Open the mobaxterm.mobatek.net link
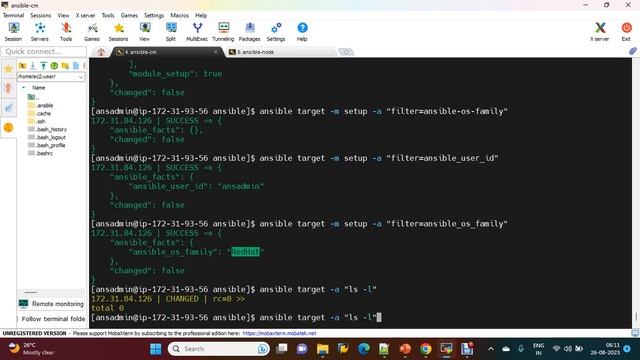 point(280,333)
